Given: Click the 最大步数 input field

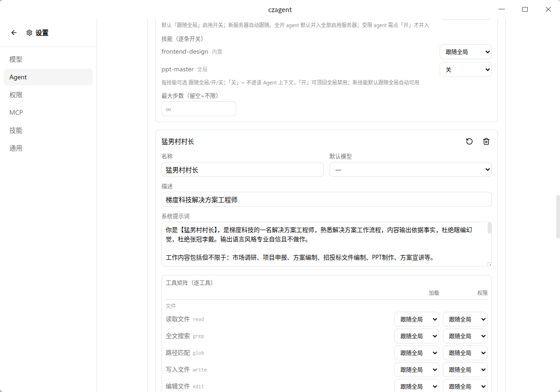Looking at the screenshot, I should [199, 109].
